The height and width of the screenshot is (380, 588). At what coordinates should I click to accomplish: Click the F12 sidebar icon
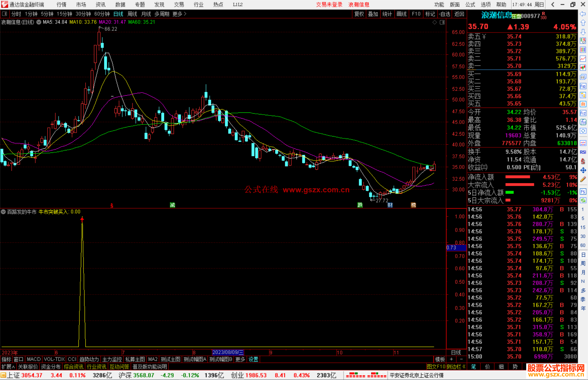tap(583, 113)
